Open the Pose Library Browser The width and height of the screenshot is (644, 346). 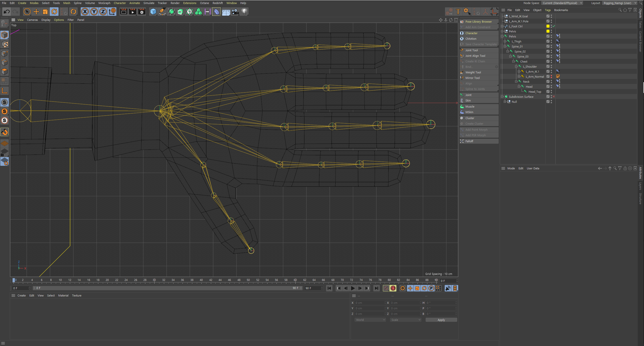pyautogui.click(x=479, y=22)
